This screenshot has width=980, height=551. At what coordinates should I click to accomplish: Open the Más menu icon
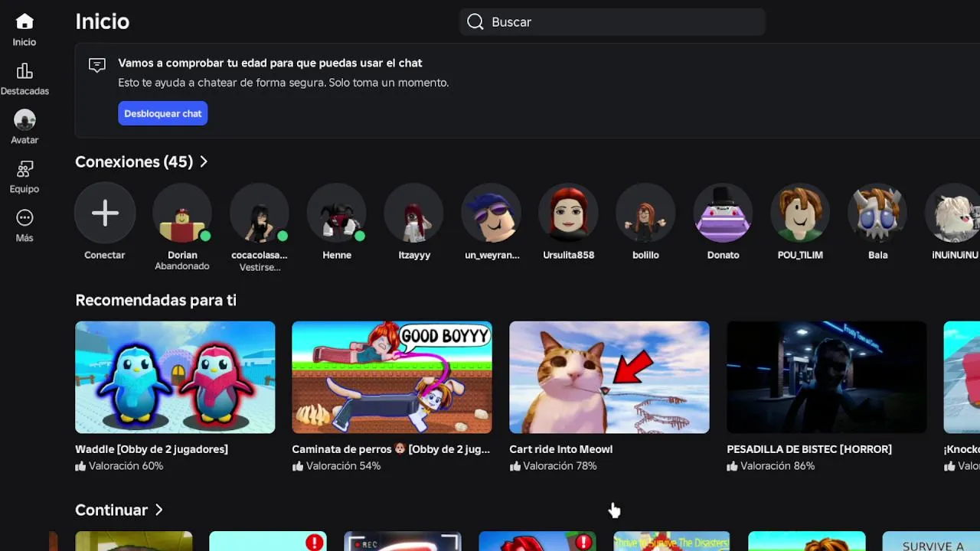coord(24,218)
